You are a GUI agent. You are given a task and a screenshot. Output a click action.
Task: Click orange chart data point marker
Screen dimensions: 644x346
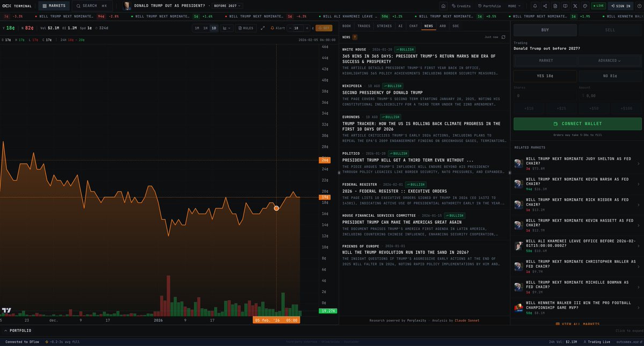coord(276,208)
